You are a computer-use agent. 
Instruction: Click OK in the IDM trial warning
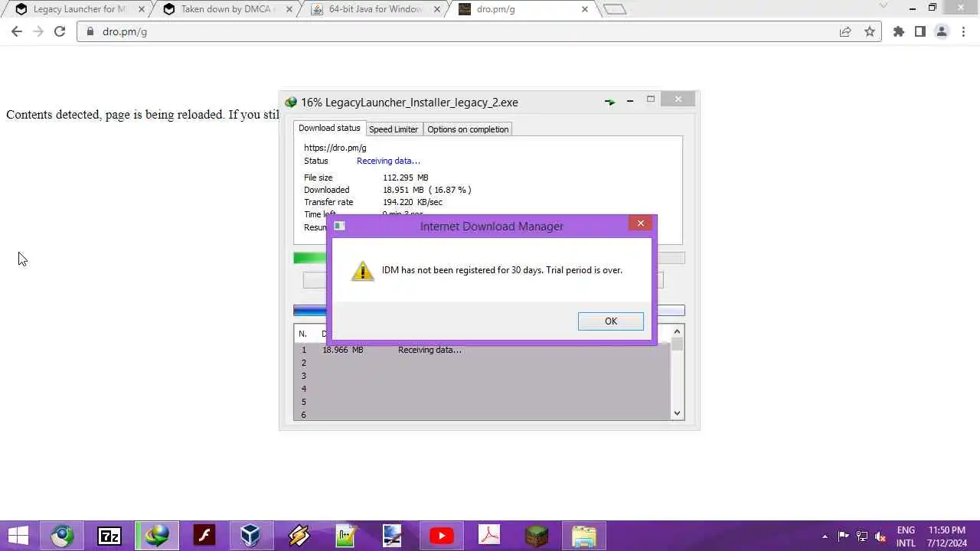610,321
